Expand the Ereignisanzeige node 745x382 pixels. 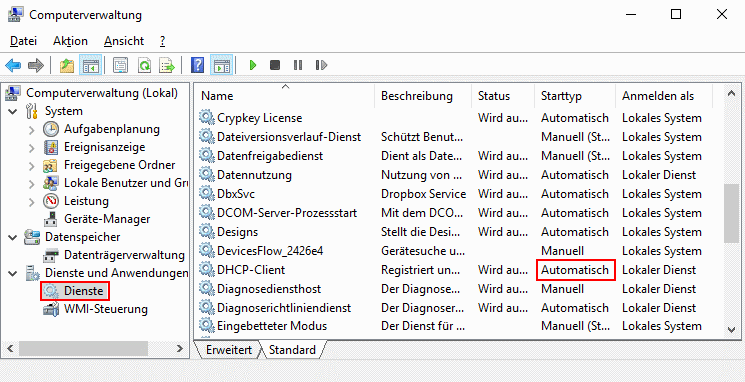[x=31, y=148]
